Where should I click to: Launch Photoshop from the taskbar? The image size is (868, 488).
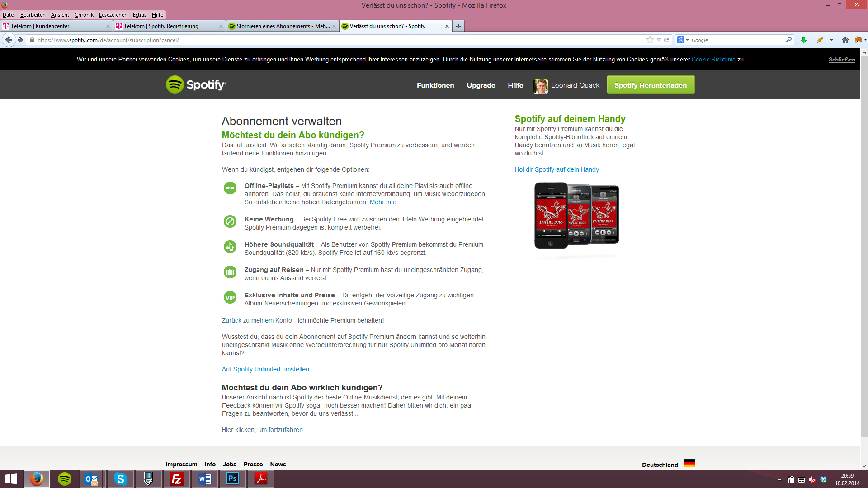click(233, 479)
